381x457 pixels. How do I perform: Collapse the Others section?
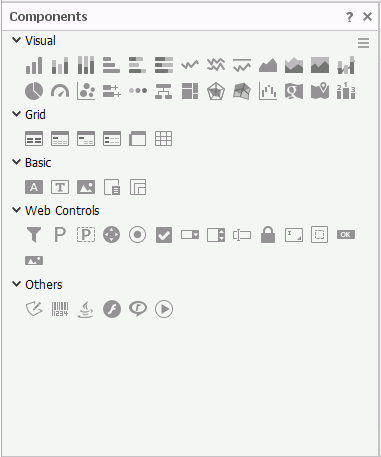click(16, 284)
